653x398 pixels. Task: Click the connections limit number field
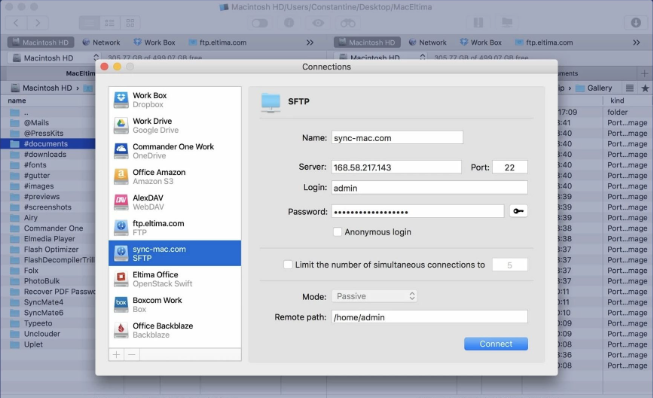click(x=510, y=265)
